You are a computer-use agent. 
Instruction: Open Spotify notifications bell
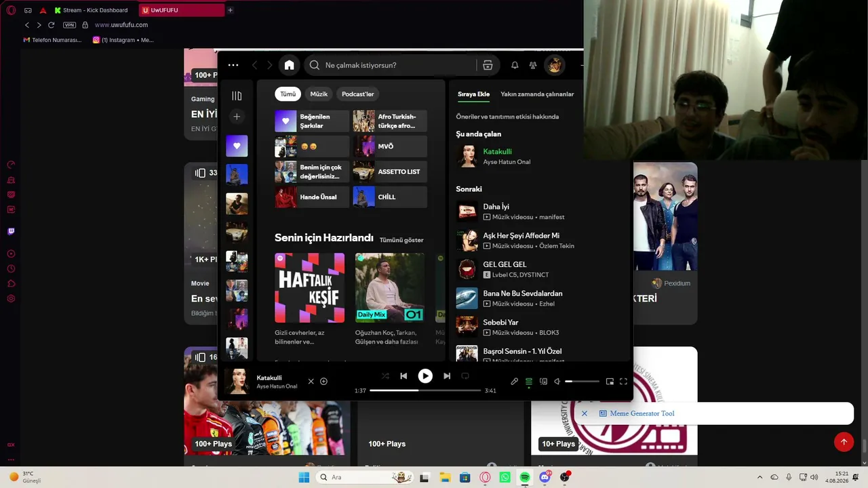[x=515, y=65]
